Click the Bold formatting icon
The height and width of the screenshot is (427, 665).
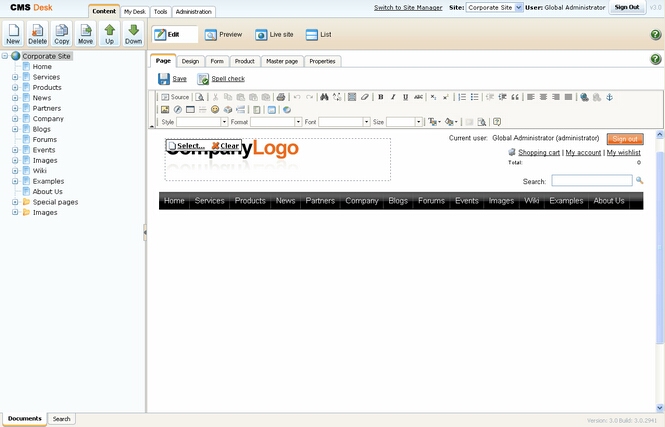pyautogui.click(x=380, y=97)
